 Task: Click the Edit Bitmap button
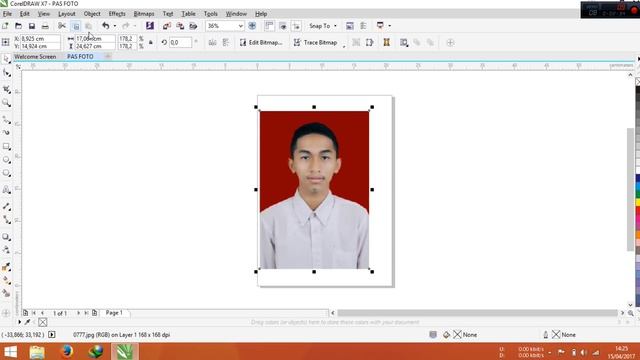coord(261,42)
